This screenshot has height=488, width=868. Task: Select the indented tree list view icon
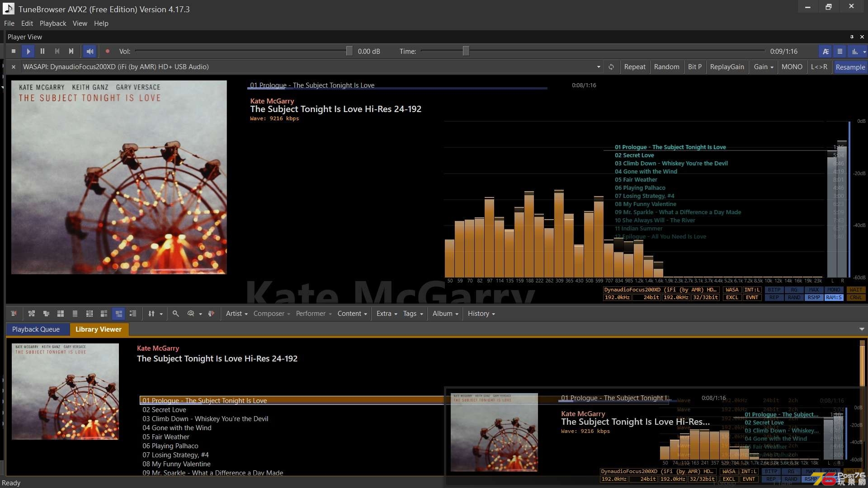133,314
